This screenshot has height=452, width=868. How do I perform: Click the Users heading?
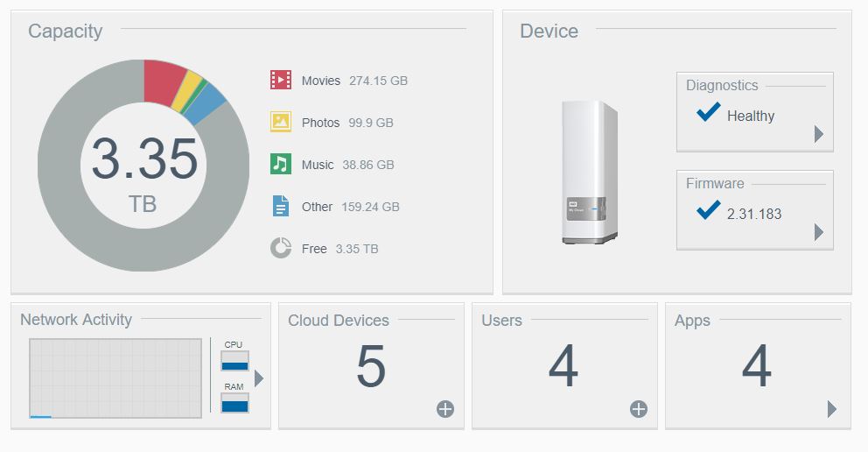tap(501, 321)
